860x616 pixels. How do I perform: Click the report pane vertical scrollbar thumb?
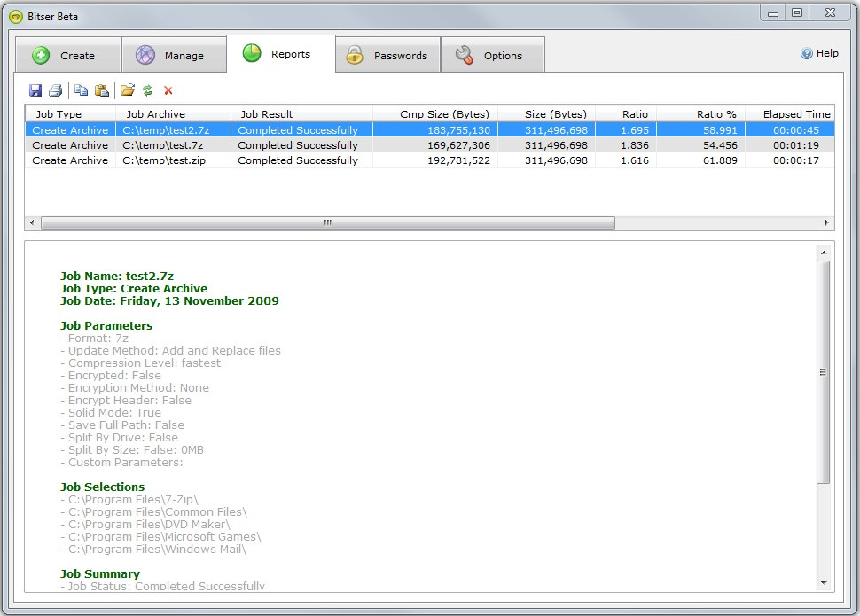(824, 372)
